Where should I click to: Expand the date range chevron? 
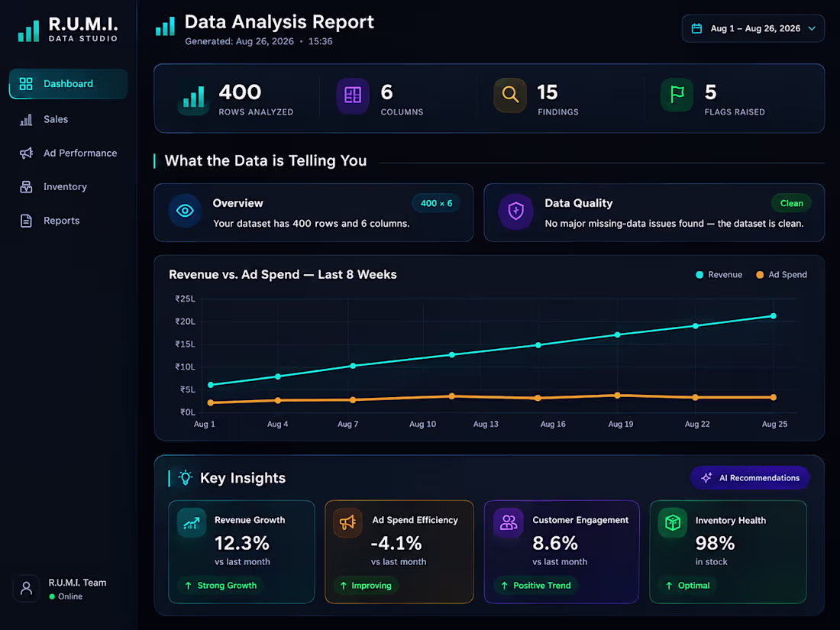(x=813, y=28)
